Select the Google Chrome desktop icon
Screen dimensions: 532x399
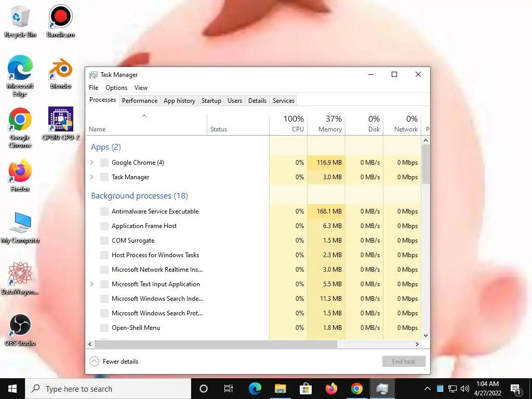point(20,128)
